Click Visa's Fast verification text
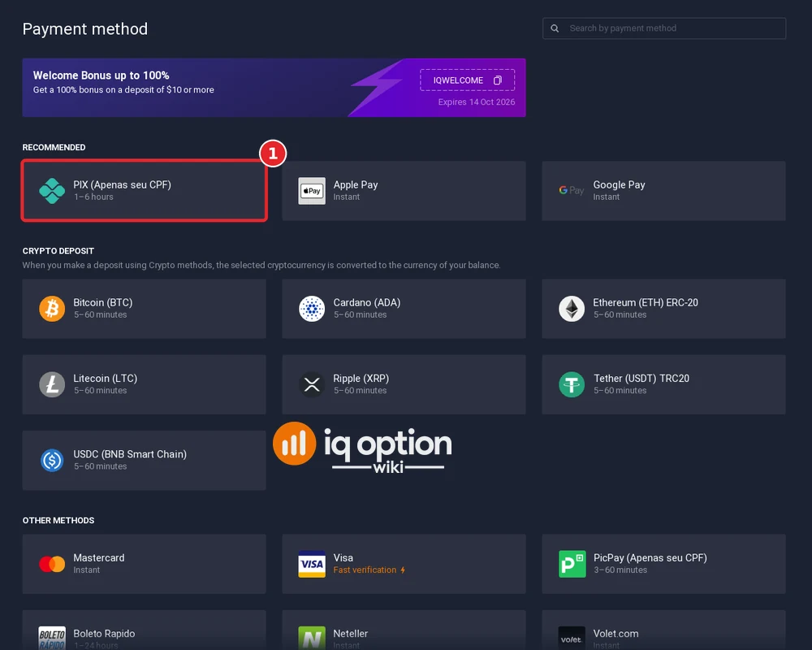The image size is (812, 650). (365, 570)
